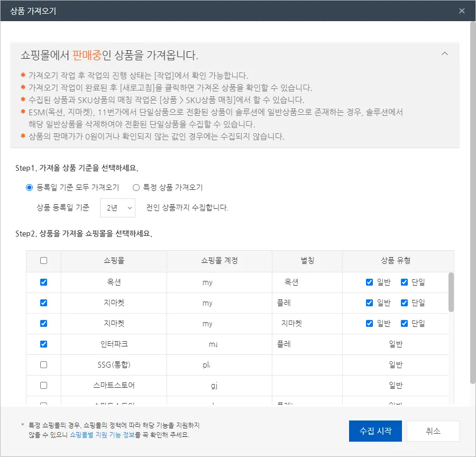Click the 수집 시작 button
This screenshot has width=476, height=457.
(376, 431)
